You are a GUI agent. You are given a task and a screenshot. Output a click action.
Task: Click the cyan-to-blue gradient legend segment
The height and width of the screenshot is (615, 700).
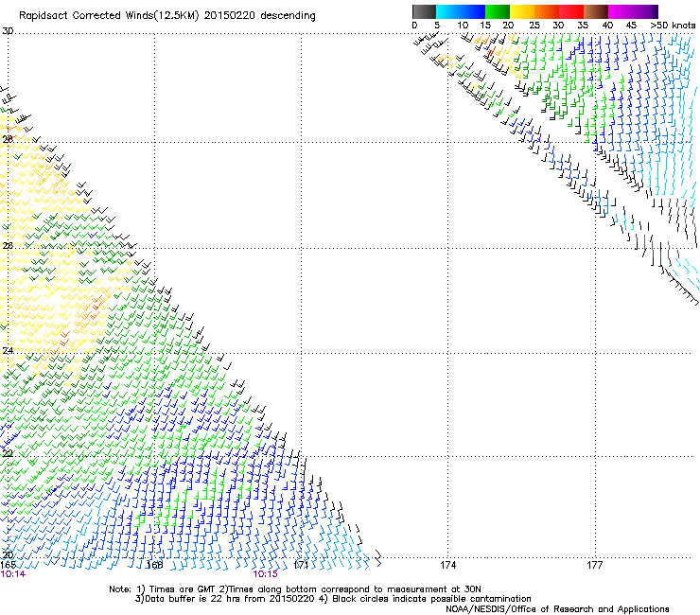[461, 11]
